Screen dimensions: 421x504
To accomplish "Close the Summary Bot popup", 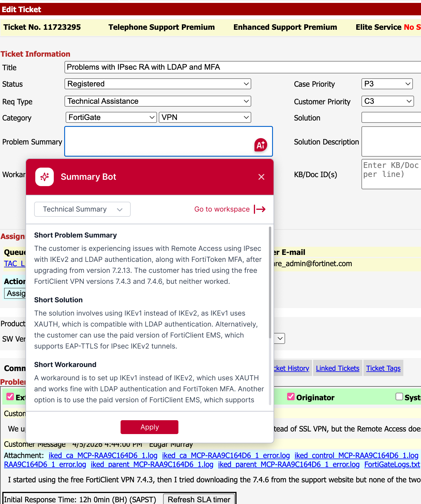I will 261,177.
